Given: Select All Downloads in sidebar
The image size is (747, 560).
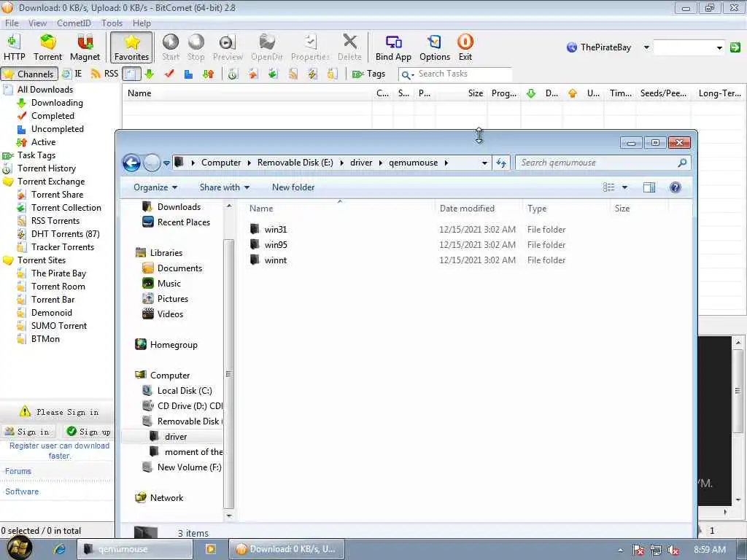Looking at the screenshot, I should pyautogui.click(x=44, y=90).
